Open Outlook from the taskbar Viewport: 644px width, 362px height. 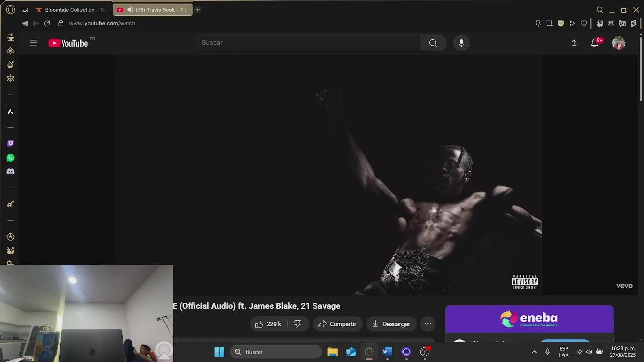pyautogui.click(x=351, y=352)
